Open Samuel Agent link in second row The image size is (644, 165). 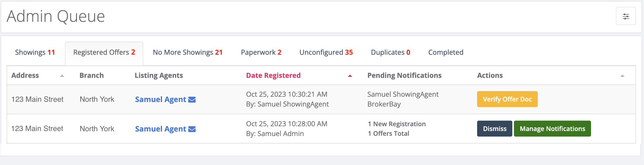161,129
